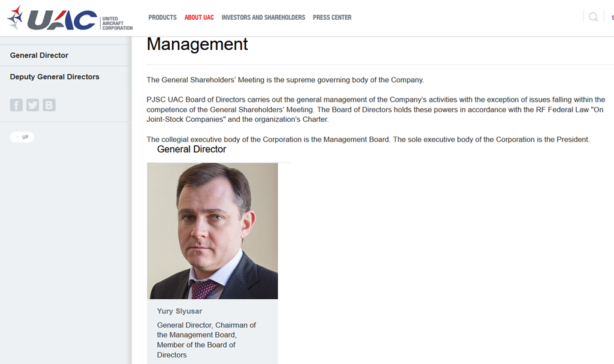Click the VK share icon

click(x=49, y=105)
